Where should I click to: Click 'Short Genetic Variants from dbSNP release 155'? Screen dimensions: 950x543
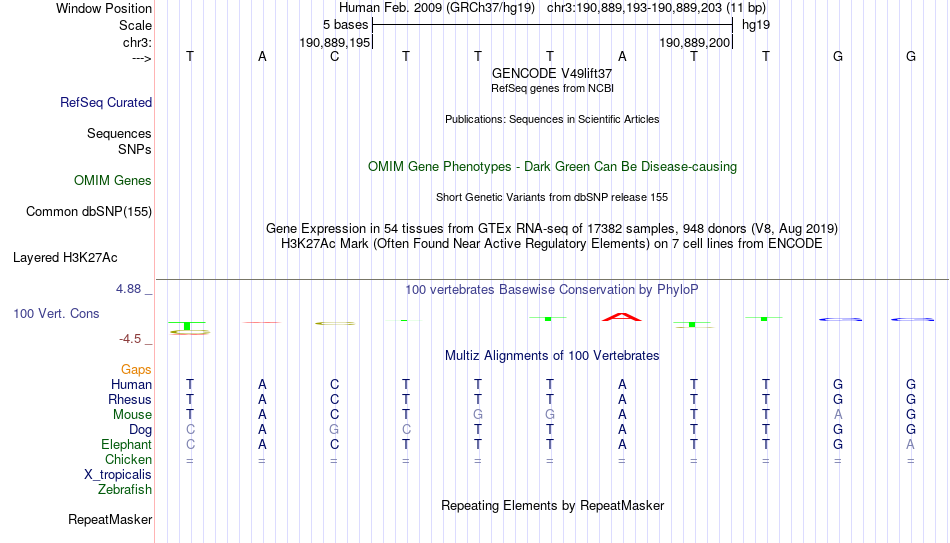click(552, 198)
